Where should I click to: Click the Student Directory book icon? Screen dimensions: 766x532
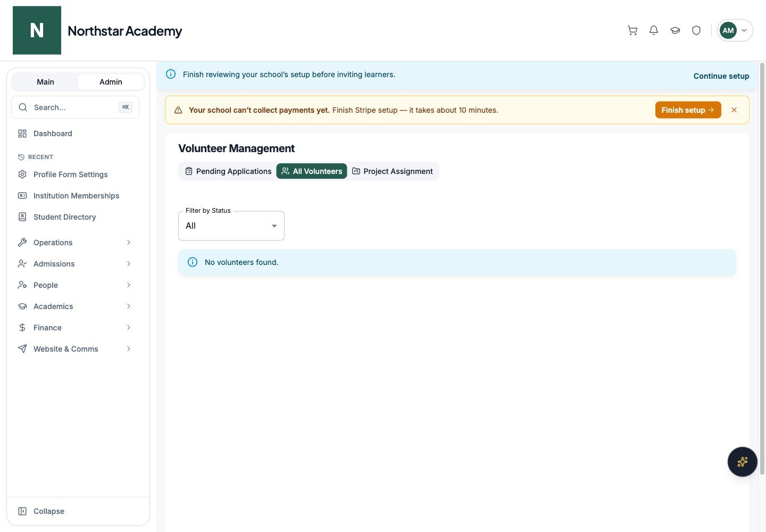pyautogui.click(x=22, y=217)
